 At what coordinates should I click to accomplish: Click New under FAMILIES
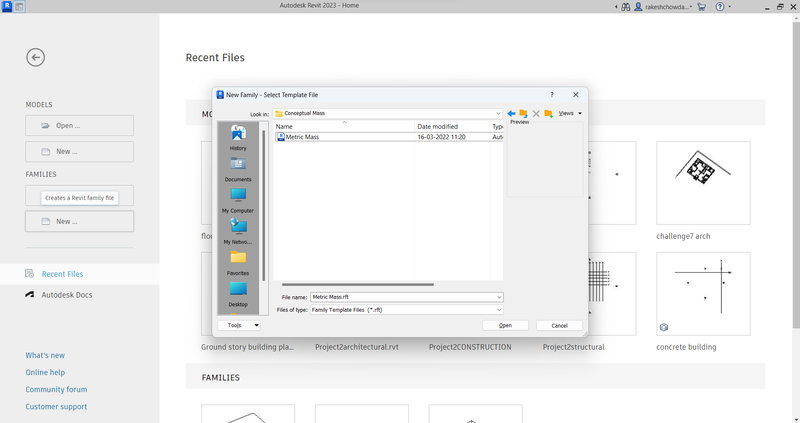pos(80,221)
